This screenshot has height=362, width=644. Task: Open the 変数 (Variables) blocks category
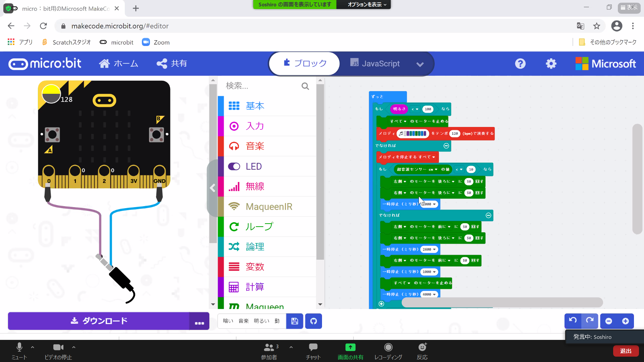point(267,267)
